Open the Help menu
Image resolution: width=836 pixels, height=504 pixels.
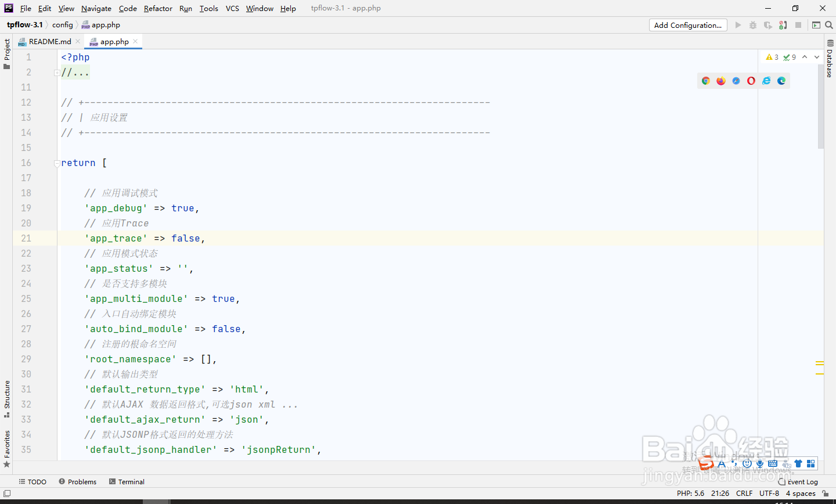pyautogui.click(x=288, y=8)
